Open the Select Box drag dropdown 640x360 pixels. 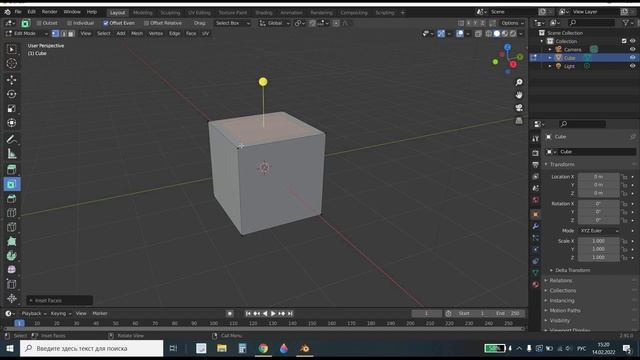[x=232, y=23]
